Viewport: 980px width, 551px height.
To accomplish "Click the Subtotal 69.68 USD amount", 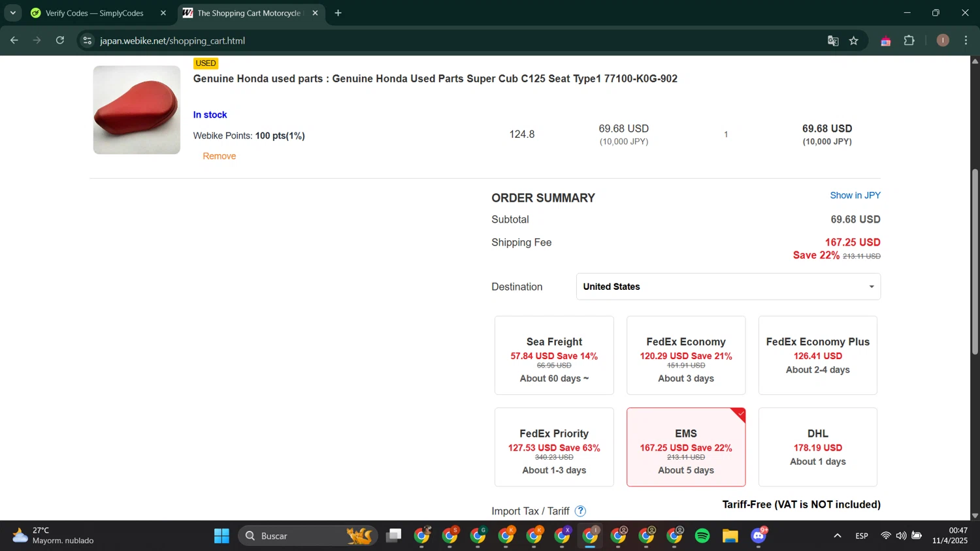I will tap(855, 219).
